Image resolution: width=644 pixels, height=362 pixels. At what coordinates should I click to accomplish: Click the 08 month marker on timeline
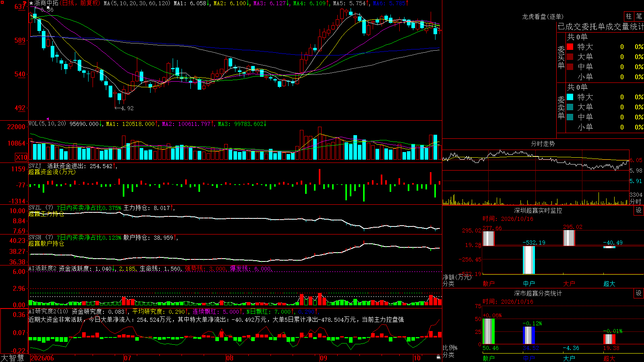coord(230,358)
